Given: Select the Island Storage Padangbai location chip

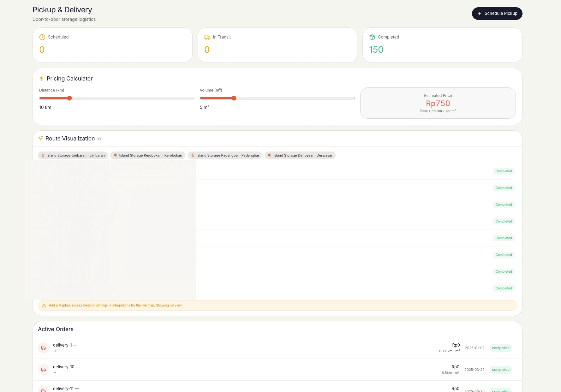Looking at the screenshot, I should [225, 155].
